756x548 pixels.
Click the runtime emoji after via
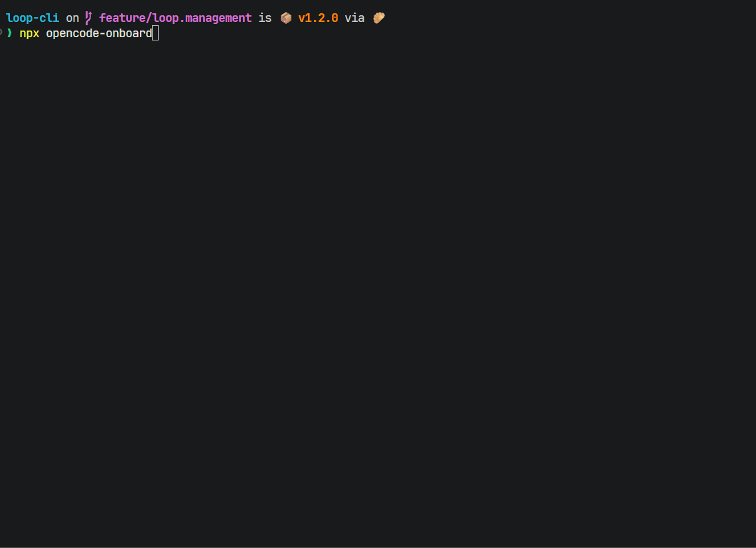pos(379,19)
